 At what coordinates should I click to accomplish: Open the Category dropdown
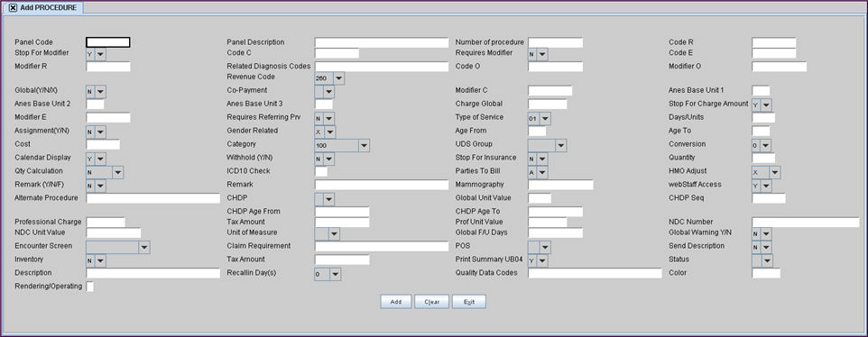(364, 145)
